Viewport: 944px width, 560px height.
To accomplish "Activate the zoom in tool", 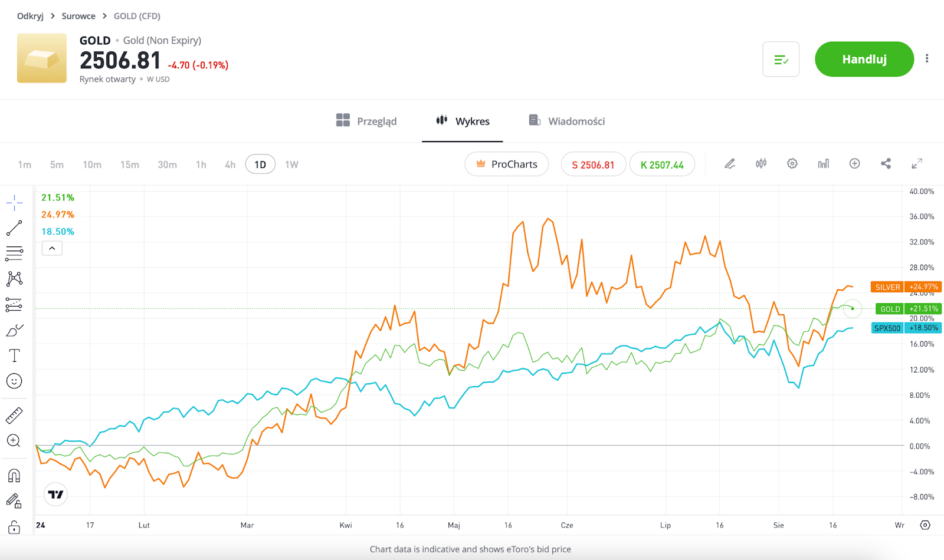I will 14,441.
